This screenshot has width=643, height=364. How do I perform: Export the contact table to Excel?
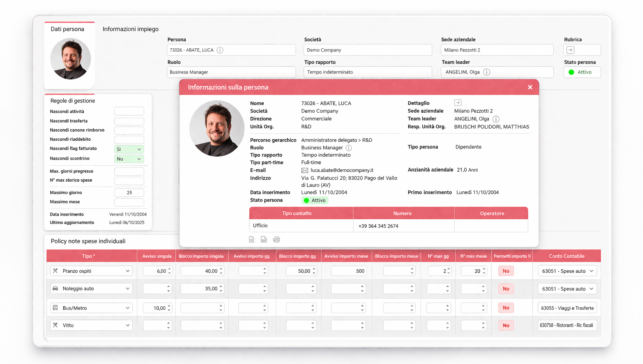pyautogui.click(x=251, y=240)
